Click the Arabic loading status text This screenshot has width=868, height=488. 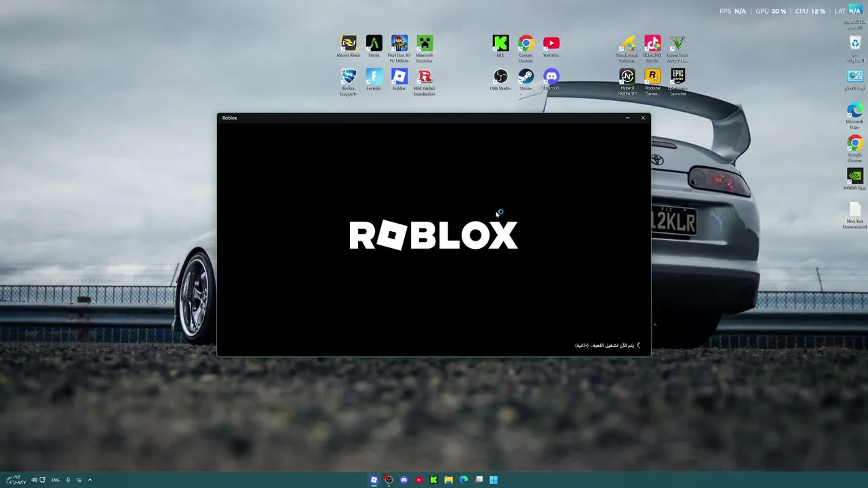click(605, 346)
